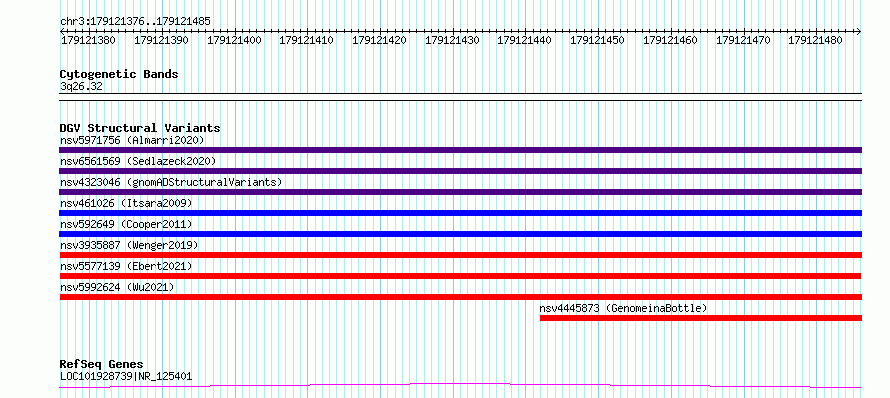Click the left arrow end of ruler
This screenshot has height=398, width=890.
point(62,32)
